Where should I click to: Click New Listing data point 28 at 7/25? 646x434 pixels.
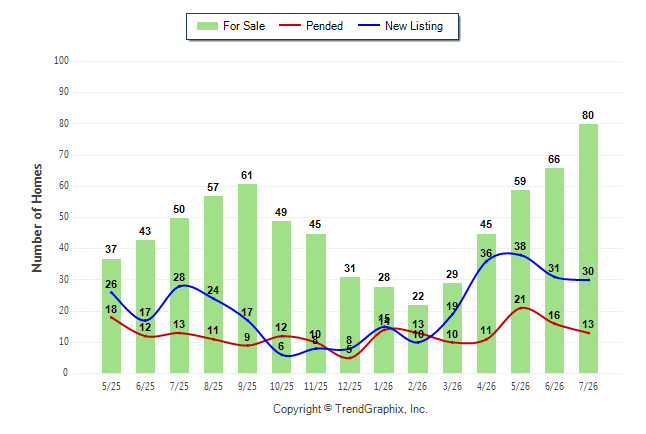coord(179,286)
